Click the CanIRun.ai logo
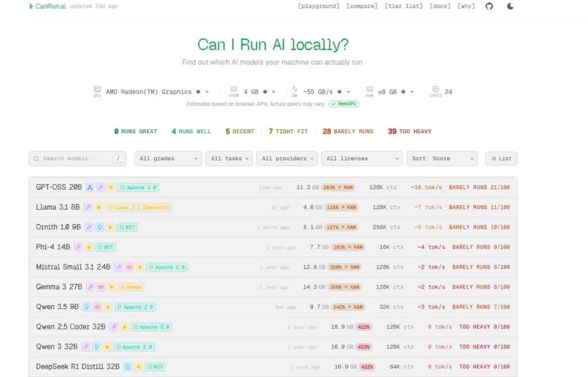The width and height of the screenshot is (588, 377). click(48, 6)
